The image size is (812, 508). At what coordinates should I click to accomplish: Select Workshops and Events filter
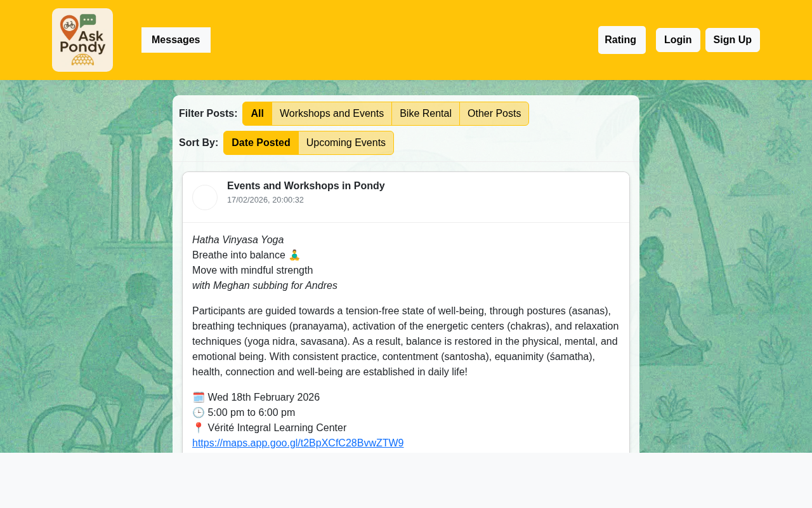click(332, 112)
